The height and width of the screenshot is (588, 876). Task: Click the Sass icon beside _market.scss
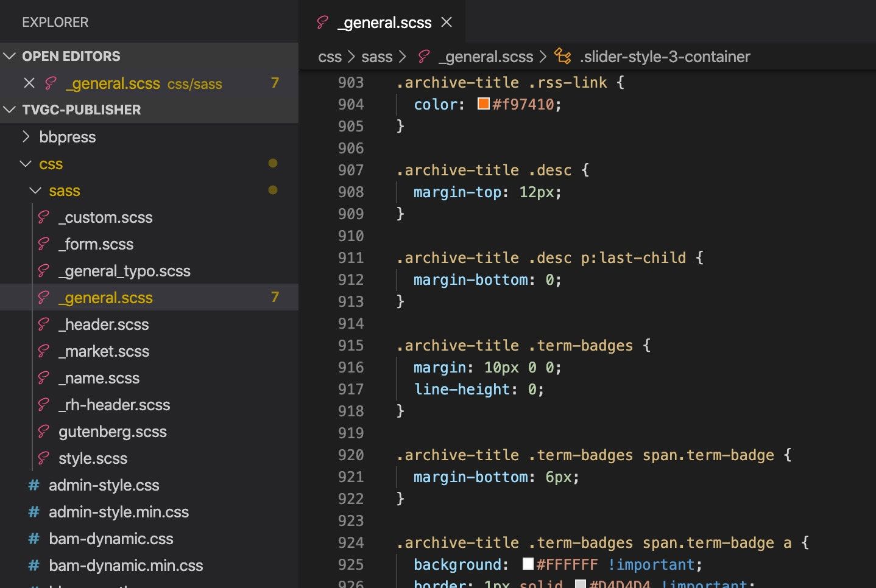pos(43,351)
